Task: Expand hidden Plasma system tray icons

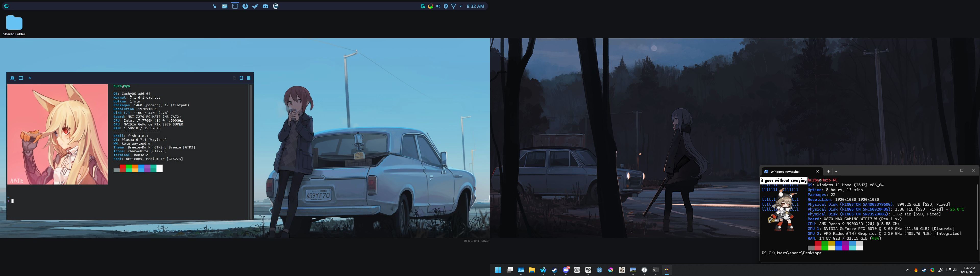Action: [x=461, y=6]
